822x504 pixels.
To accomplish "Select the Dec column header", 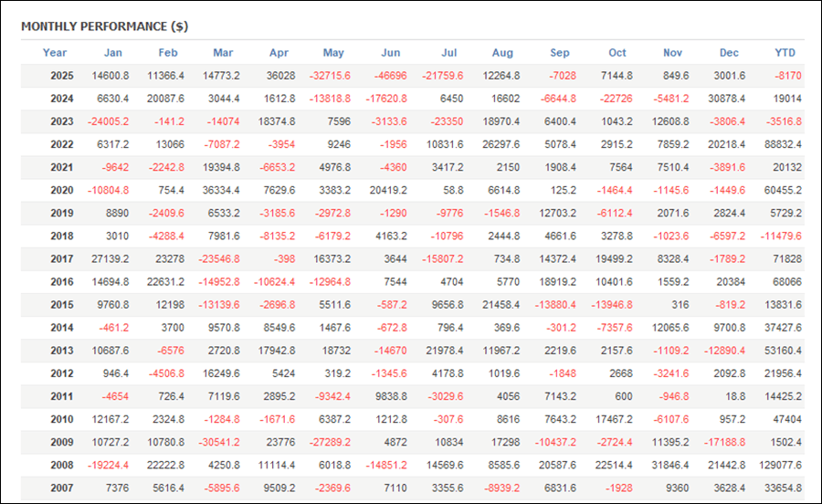I will pos(729,53).
